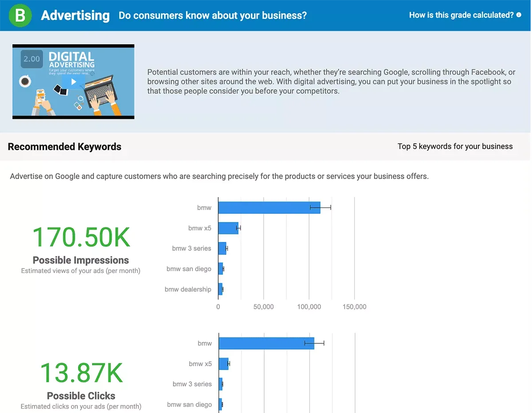
Task: Click the 50,000 axis label
Action: point(263,307)
